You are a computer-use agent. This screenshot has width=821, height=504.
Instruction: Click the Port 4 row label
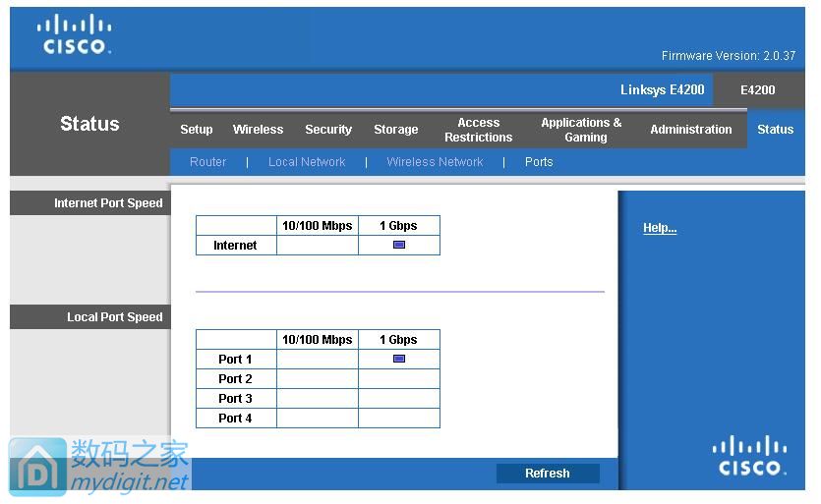[235, 419]
